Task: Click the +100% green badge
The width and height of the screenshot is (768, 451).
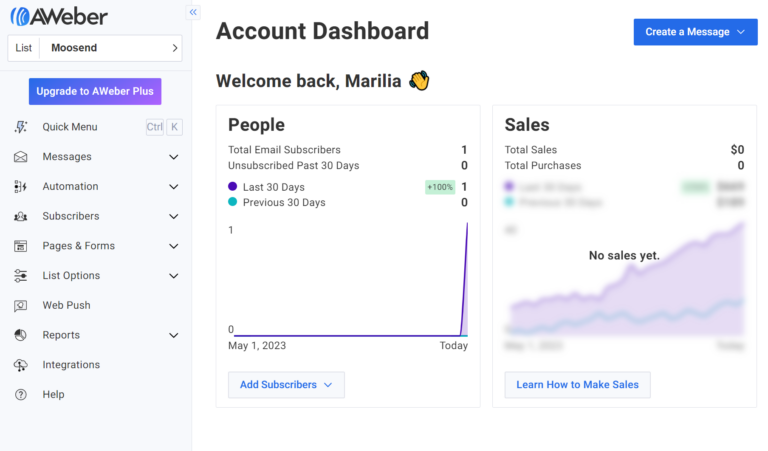Action: click(x=440, y=187)
